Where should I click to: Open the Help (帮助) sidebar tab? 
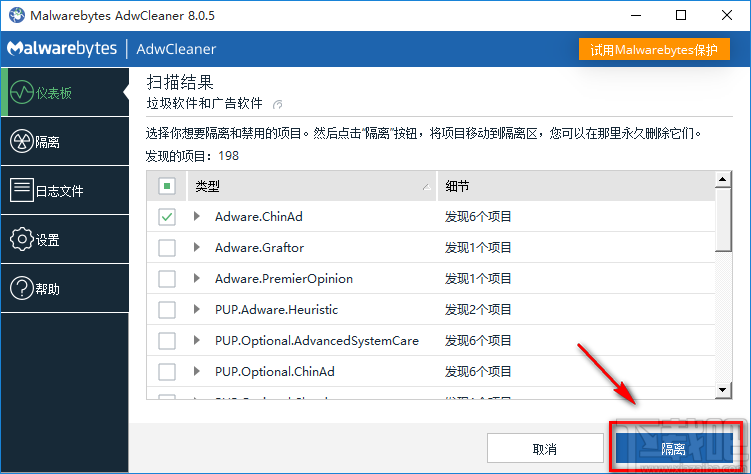point(65,288)
